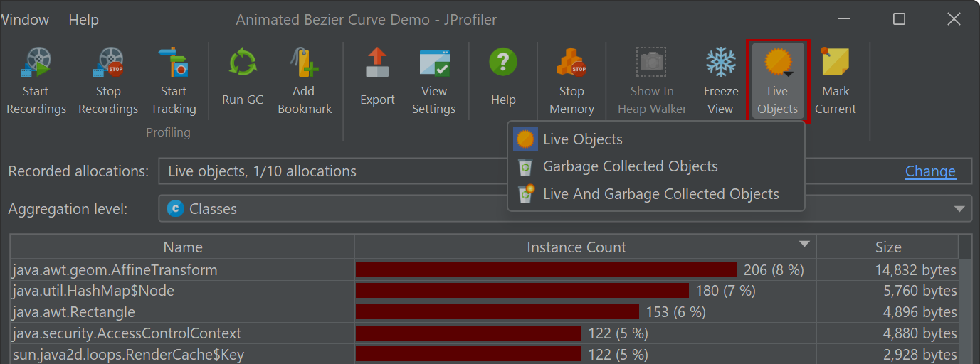Click the Show In Heap Walker icon
Screen dimensions: 980x364
tap(651, 63)
